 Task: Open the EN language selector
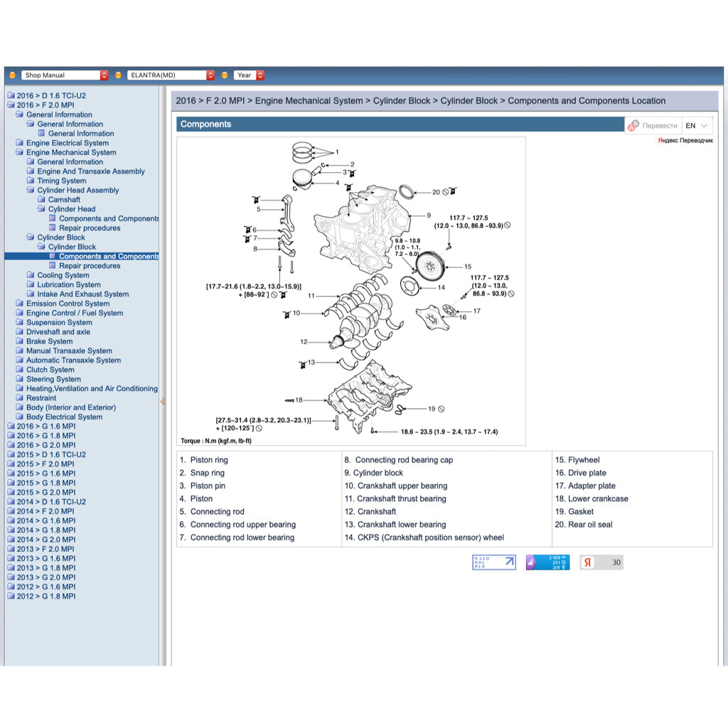point(697,126)
